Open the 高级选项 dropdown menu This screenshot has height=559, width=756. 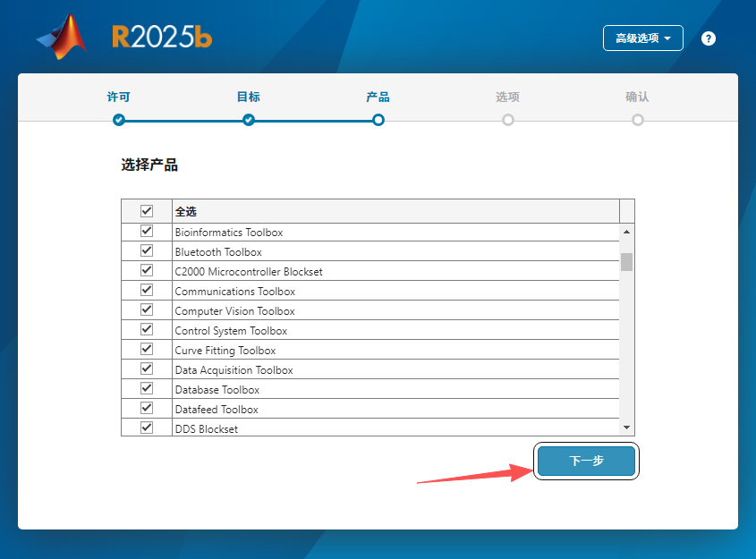coord(642,38)
